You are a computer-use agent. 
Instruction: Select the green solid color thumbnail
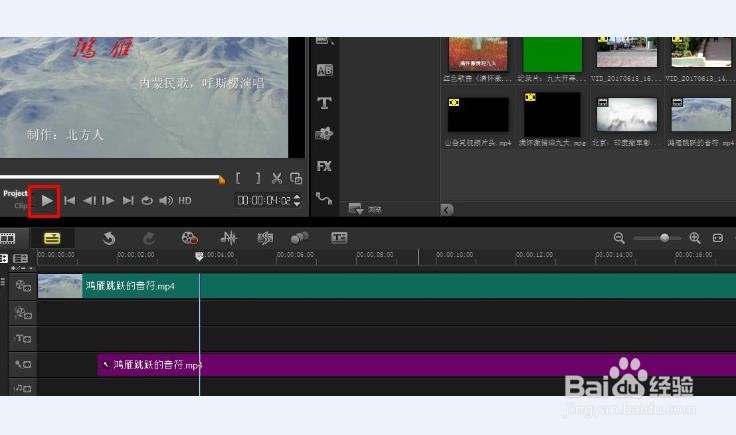point(552,54)
